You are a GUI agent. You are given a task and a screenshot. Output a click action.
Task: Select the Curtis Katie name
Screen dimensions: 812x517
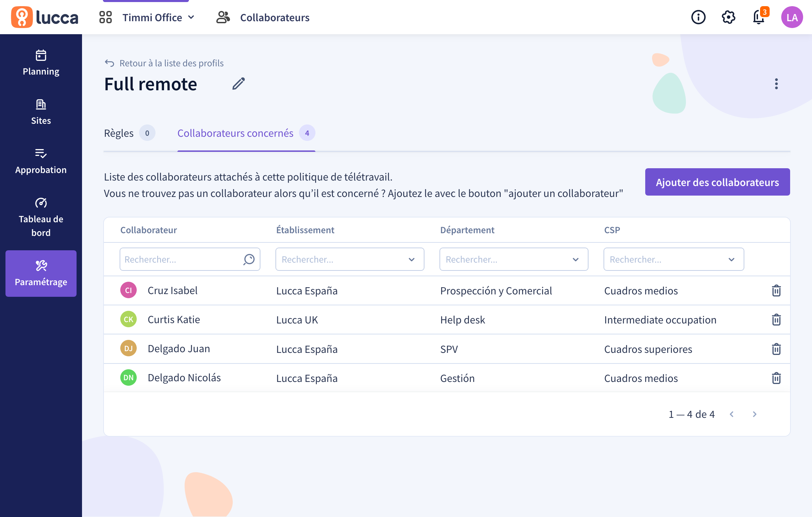[x=174, y=319]
